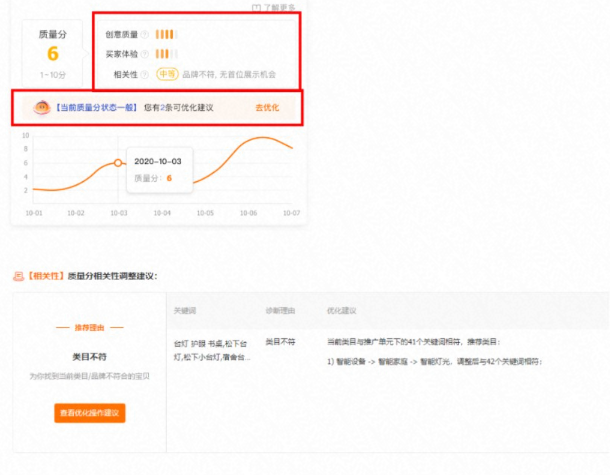Click the bold 类目不符 title in left panel
Image resolution: width=610 pixels, height=475 pixels.
pyautogui.click(x=89, y=357)
